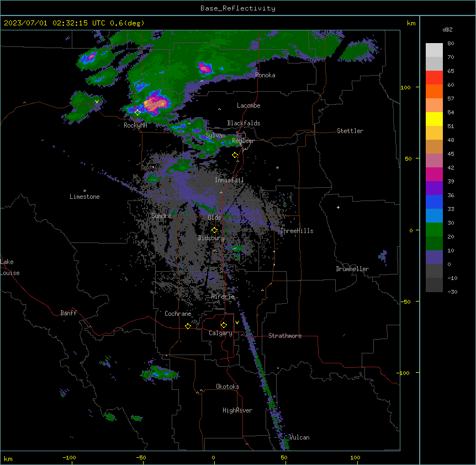
Task: Click the Airdrie label
Action: click(223, 297)
